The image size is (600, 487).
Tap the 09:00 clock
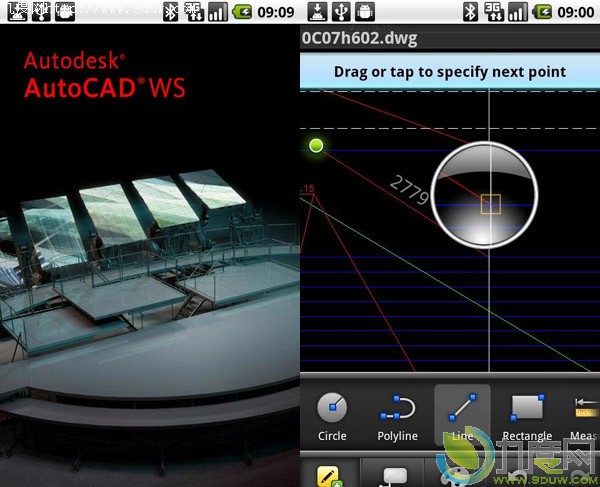click(x=576, y=12)
